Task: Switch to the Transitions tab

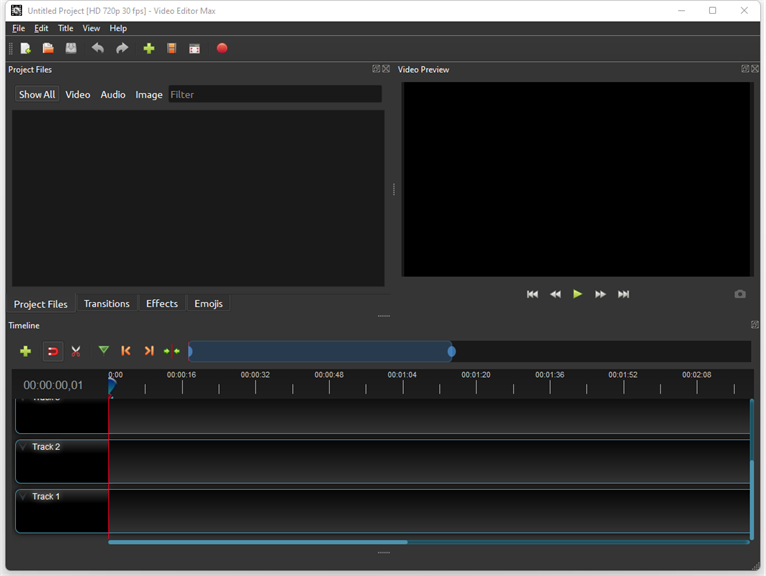Action: point(106,303)
